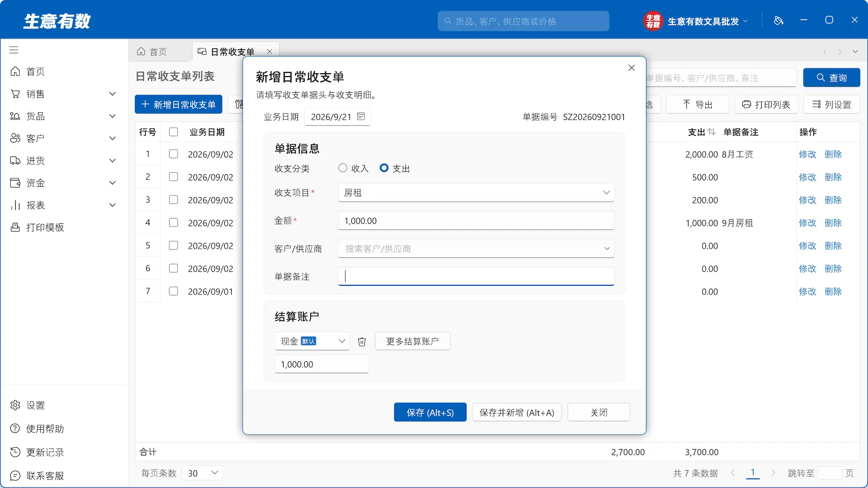Open the 生意有数文具批发 account dropdown
Image resolution: width=868 pixels, height=488 pixels.
click(x=708, y=21)
